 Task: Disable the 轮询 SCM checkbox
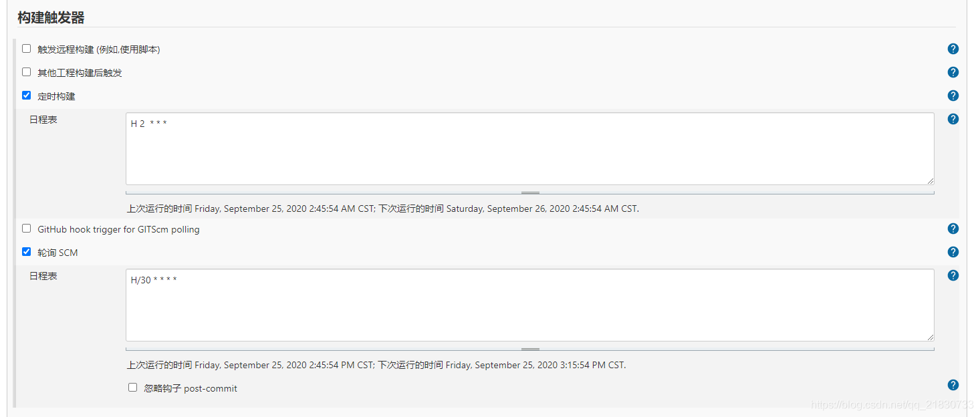(27, 252)
